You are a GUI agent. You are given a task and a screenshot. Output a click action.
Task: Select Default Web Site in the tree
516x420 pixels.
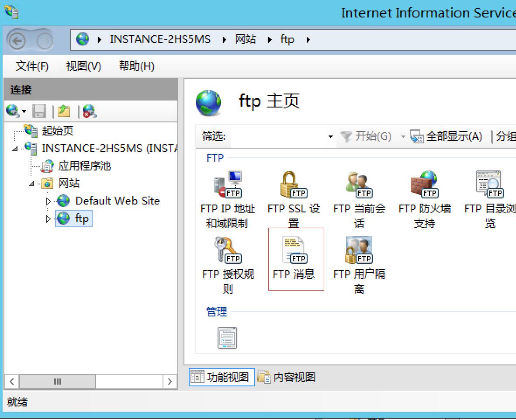tap(118, 201)
